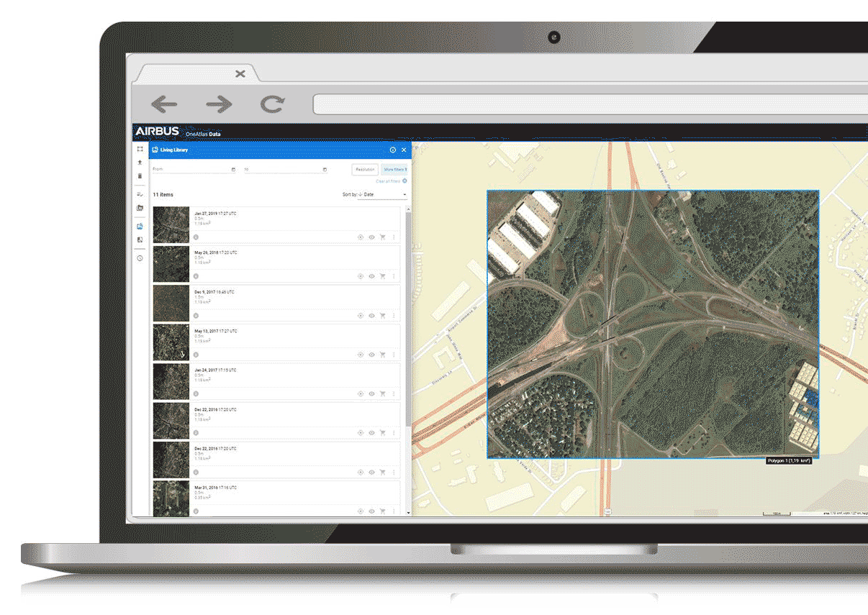Image resolution: width=868 pixels, height=615 pixels.
Task: Click locate target icon for May 26, 2018 image
Action: pos(361,276)
